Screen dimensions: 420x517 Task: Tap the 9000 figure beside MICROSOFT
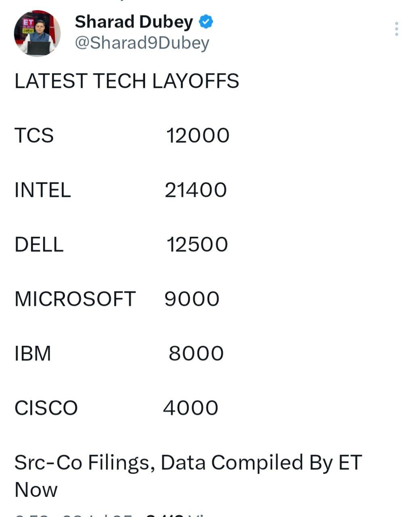192,299
